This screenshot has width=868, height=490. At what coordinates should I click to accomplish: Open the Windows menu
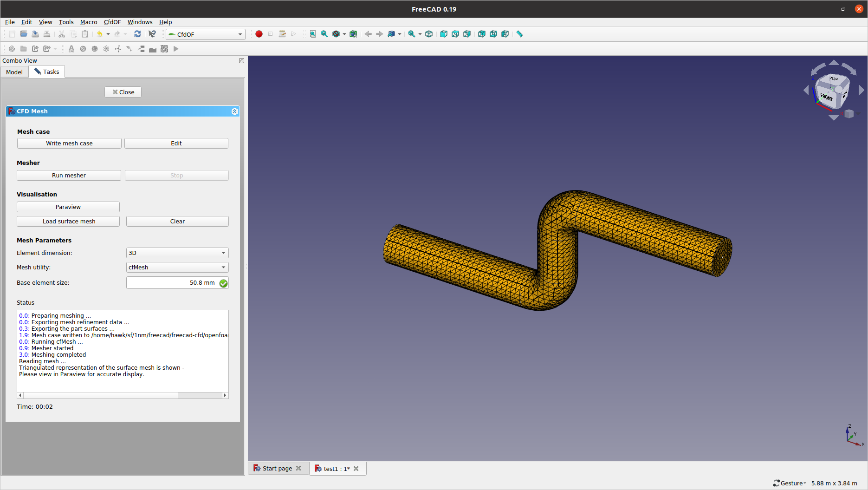[140, 22]
